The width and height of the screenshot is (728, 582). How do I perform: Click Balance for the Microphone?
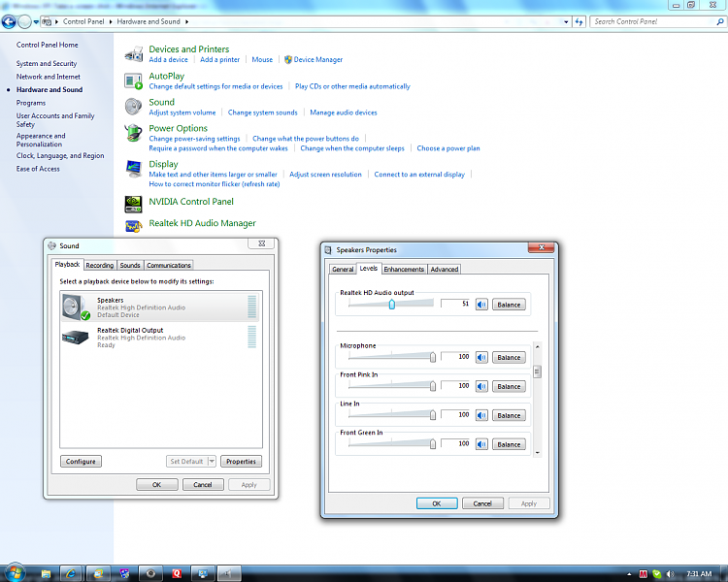pos(509,357)
